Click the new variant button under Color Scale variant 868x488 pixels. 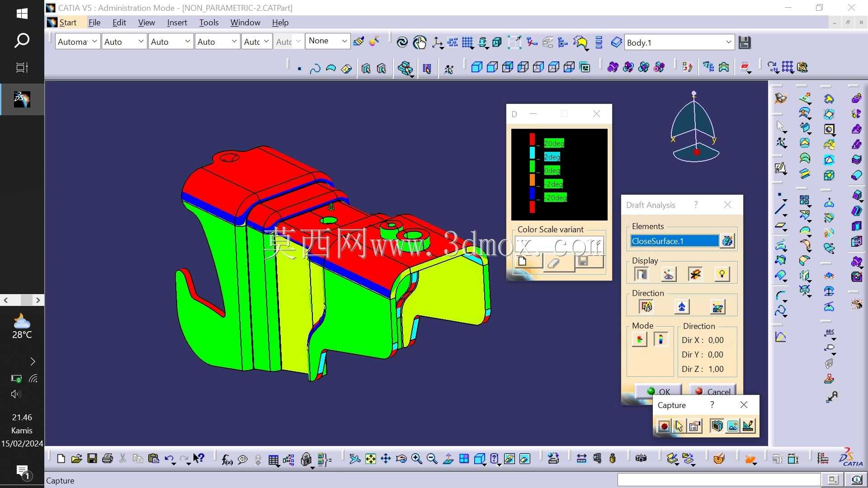click(528, 261)
